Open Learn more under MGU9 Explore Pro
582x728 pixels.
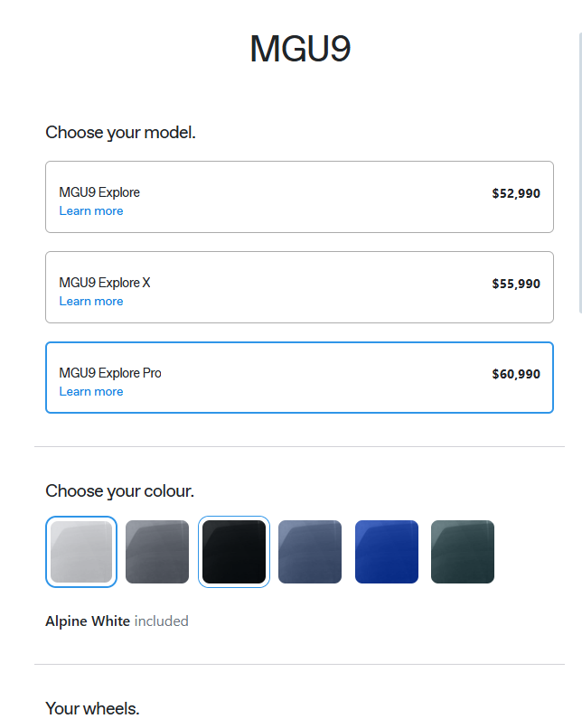point(91,391)
